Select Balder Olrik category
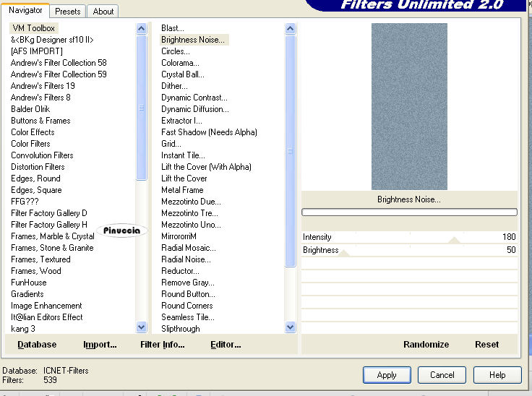The width and height of the screenshot is (532, 396). [30, 109]
